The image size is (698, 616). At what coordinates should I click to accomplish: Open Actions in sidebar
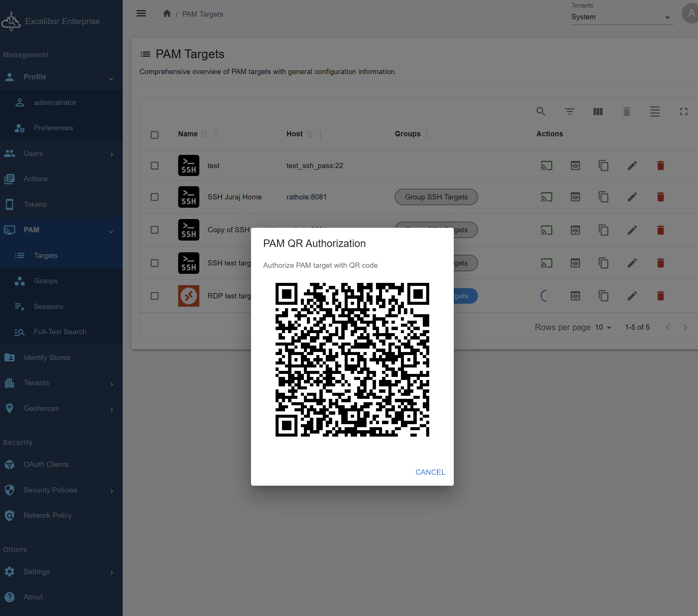(x=61, y=179)
